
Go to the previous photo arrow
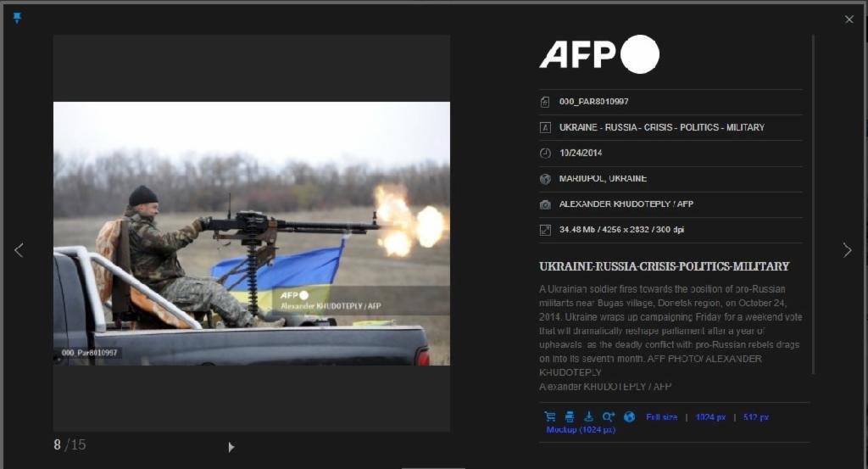[x=19, y=250]
